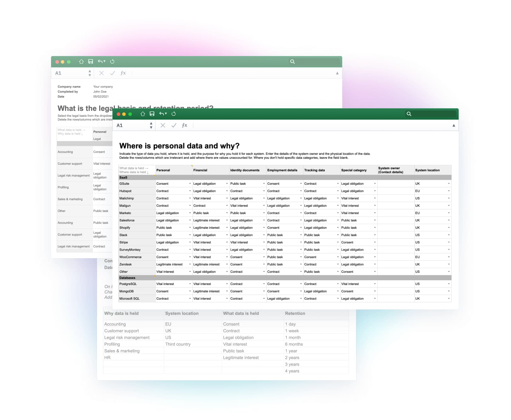This screenshot has width=511, height=420.
Task: Open Microsoft SQL System location dropdown
Action: coord(449,298)
